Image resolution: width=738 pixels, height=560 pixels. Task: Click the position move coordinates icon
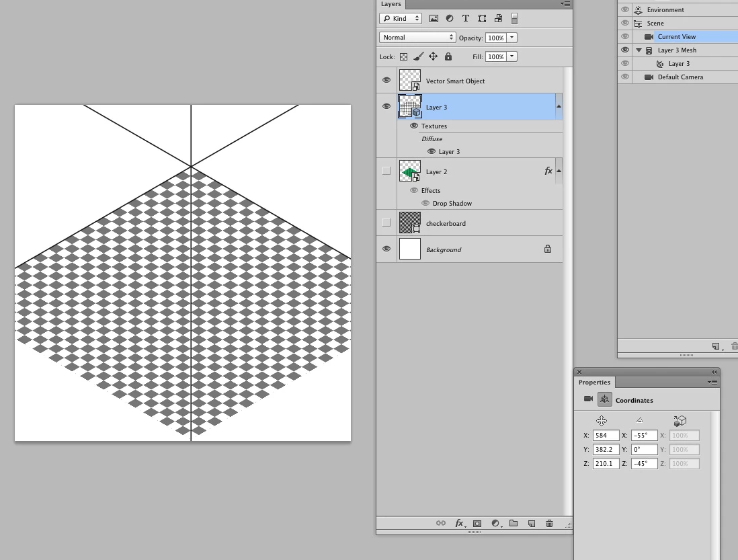tap(602, 421)
